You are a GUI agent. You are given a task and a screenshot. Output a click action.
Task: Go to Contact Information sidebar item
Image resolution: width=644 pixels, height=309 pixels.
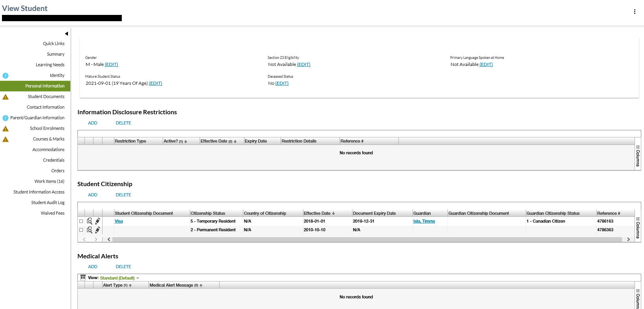click(x=46, y=107)
